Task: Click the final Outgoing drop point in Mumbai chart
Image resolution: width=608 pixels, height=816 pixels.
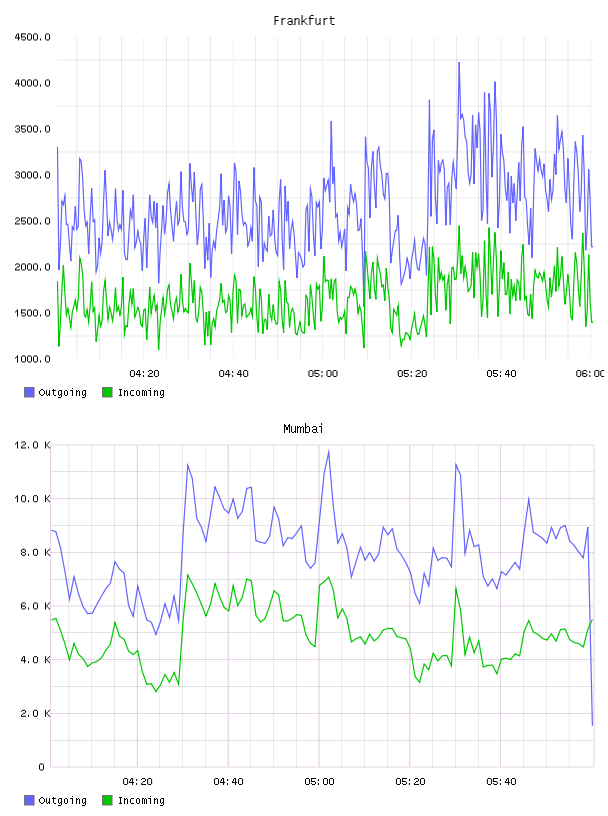Action: [x=592, y=724]
